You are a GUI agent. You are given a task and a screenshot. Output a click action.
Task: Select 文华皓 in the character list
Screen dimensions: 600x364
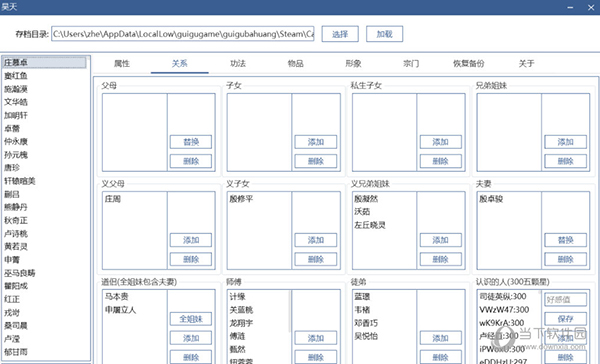click(16, 102)
